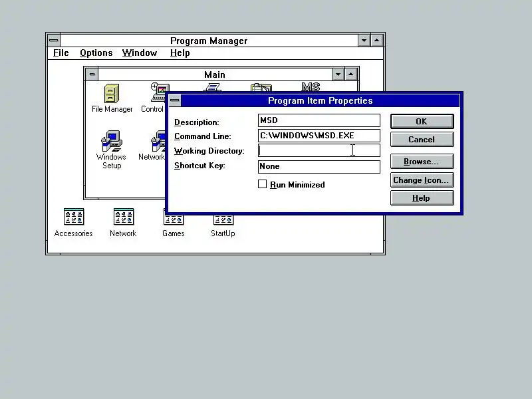Open the Network program group icon
This screenshot has width=532, height=399.
[124, 217]
